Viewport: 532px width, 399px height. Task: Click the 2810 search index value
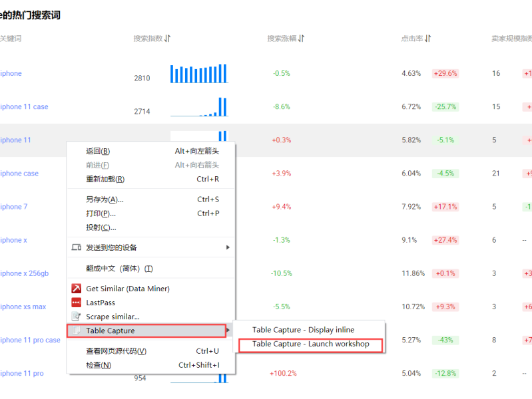[142, 78]
